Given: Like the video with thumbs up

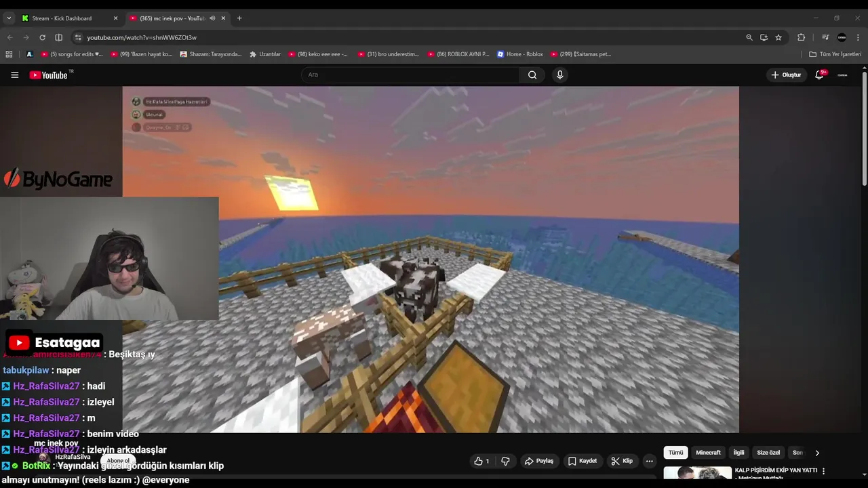Looking at the screenshot, I should pos(482,461).
